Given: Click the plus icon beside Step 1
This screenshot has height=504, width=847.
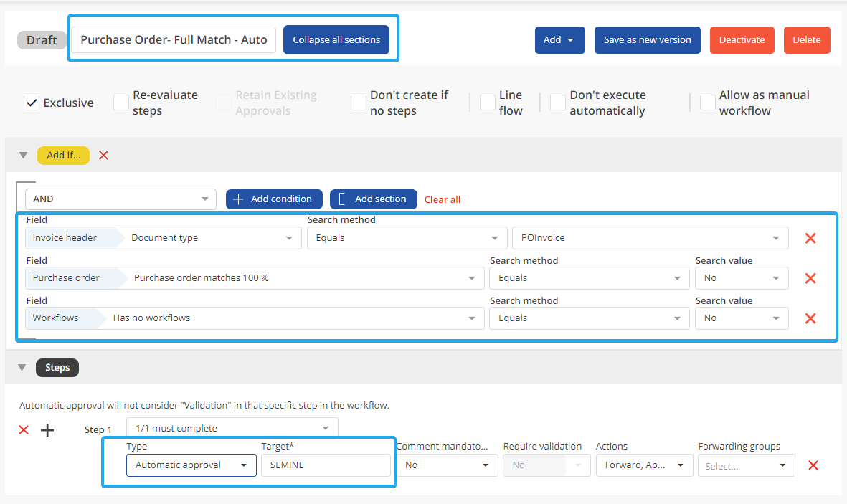Looking at the screenshot, I should (47, 430).
